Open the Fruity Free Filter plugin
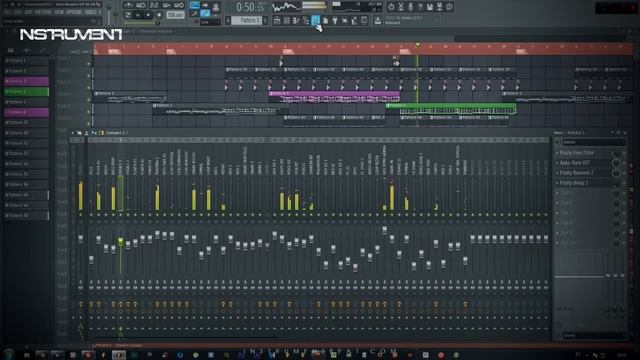Image resolution: width=640 pixels, height=360 pixels. [576, 153]
